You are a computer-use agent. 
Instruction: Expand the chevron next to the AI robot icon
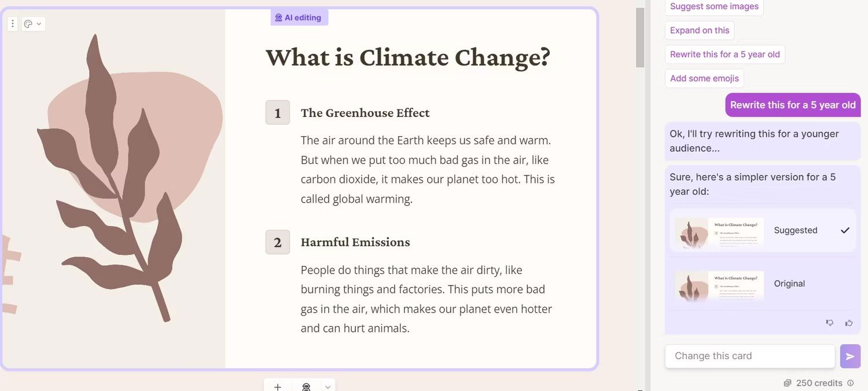pyautogui.click(x=328, y=386)
